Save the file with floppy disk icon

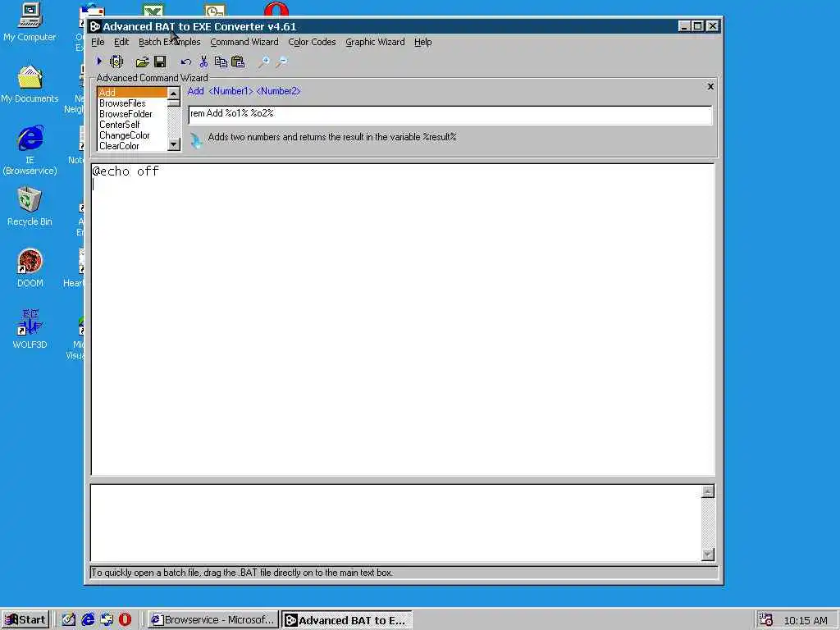pos(160,62)
